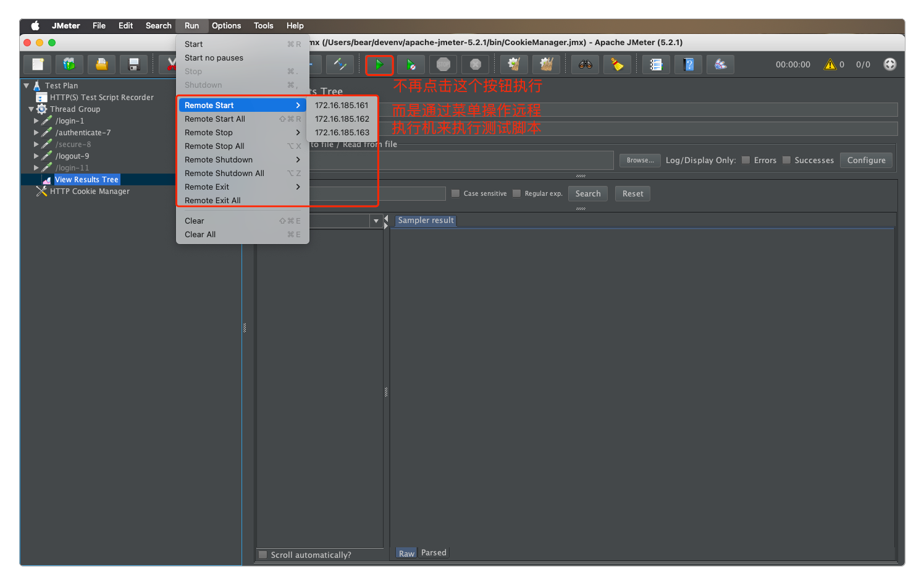
Task: Click the Configure button
Action: tap(866, 160)
